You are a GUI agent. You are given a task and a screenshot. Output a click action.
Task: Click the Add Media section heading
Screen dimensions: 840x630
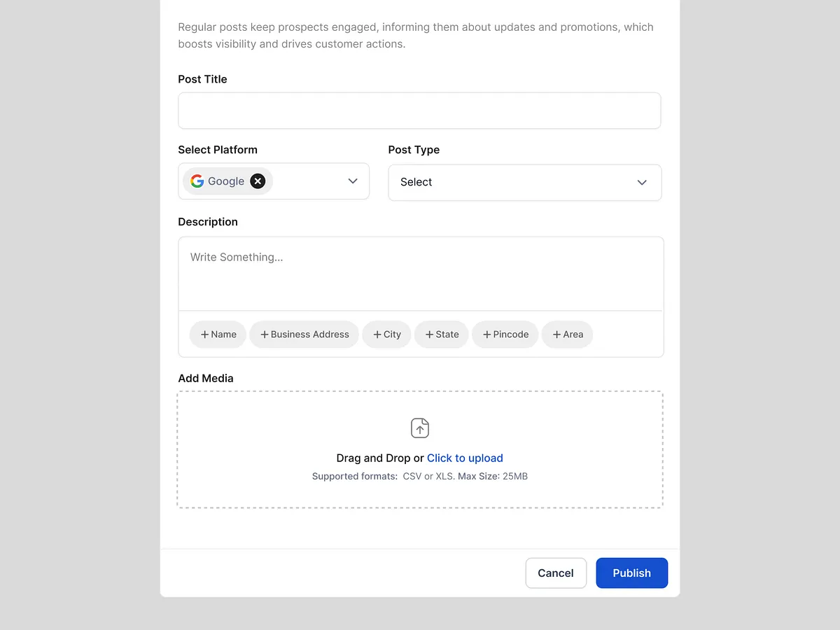[x=205, y=378]
